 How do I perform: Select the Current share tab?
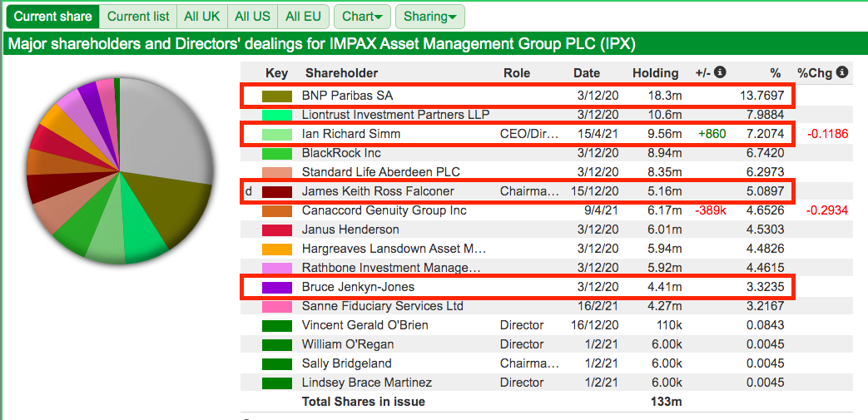click(52, 17)
